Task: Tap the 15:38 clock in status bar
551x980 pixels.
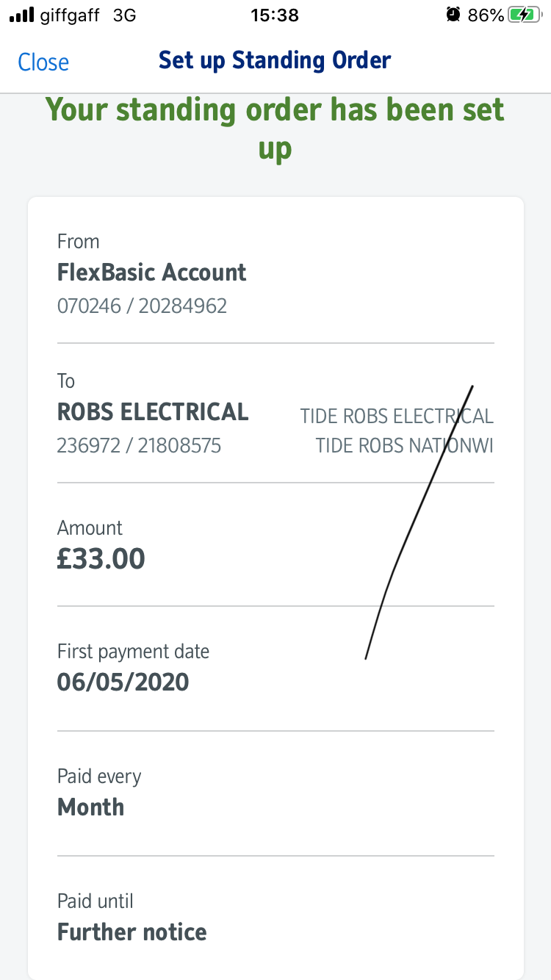Action: point(275,15)
